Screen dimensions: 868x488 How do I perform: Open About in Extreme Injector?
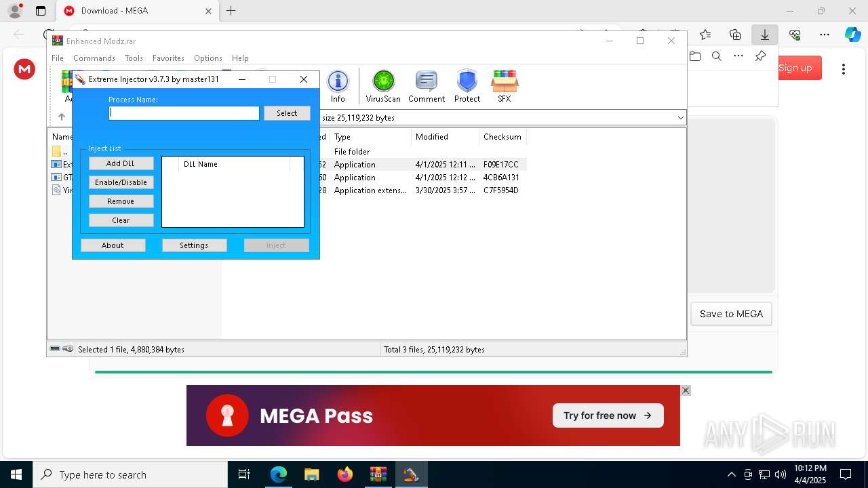(x=113, y=245)
